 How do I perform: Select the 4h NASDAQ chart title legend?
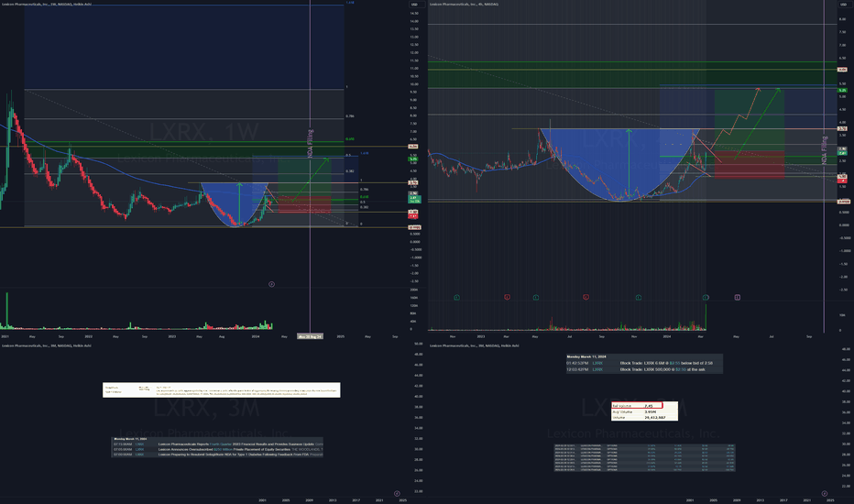pos(464,4)
